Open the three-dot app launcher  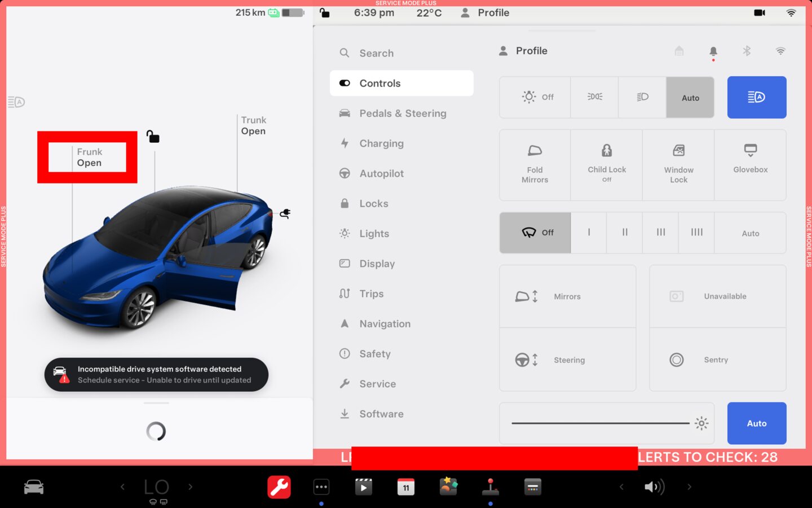point(321,487)
